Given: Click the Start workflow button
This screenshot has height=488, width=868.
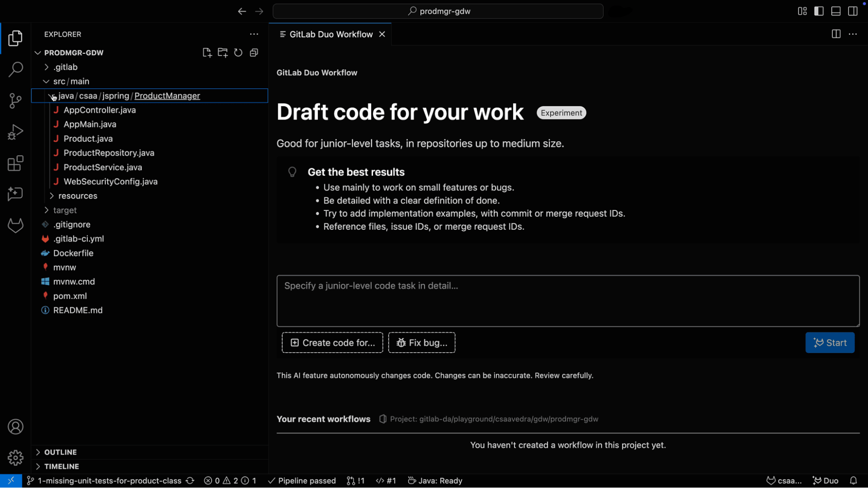Looking at the screenshot, I should pos(829,342).
